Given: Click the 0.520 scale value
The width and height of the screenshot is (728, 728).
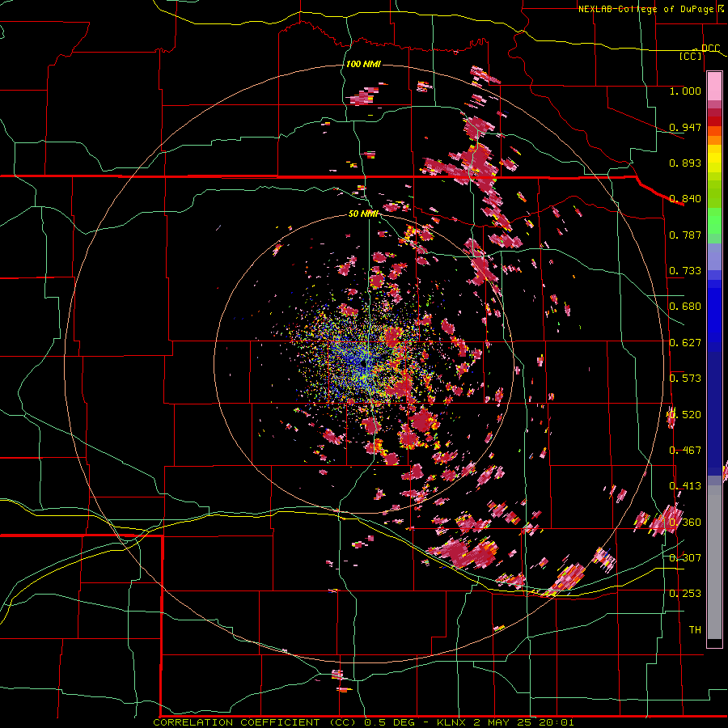Looking at the screenshot, I should pyautogui.click(x=685, y=415).
